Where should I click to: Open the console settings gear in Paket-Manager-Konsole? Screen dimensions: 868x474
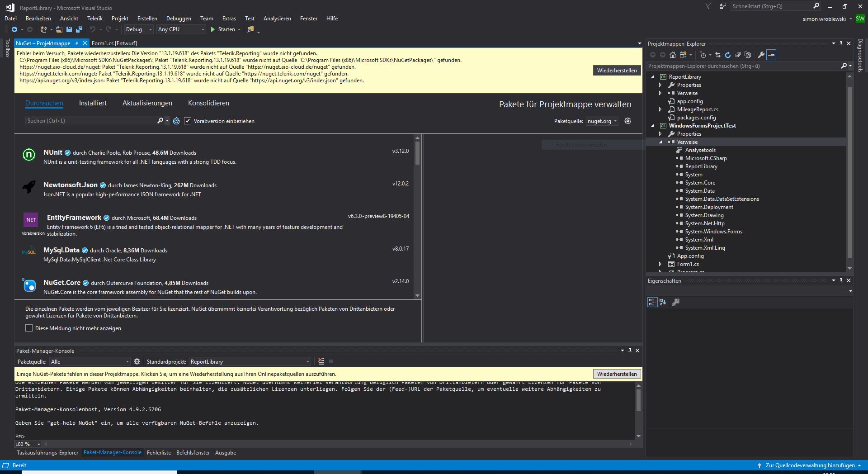pos(137,361)
